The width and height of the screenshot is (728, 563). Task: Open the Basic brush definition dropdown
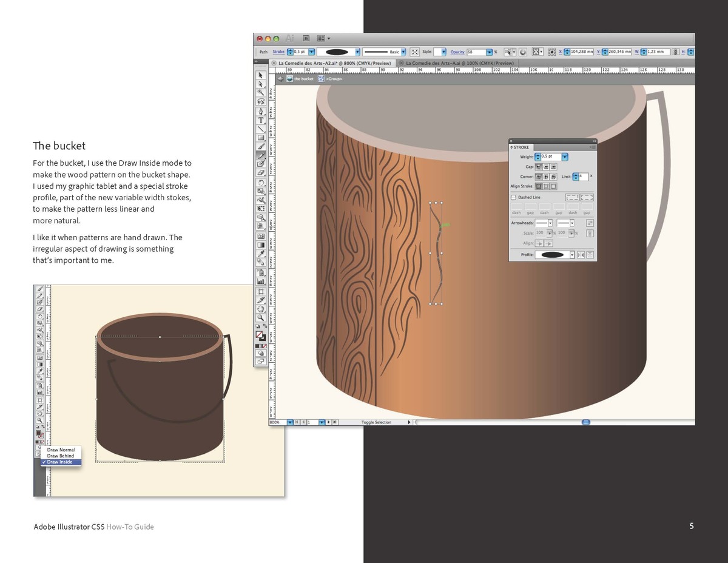(x=403, y=52)
